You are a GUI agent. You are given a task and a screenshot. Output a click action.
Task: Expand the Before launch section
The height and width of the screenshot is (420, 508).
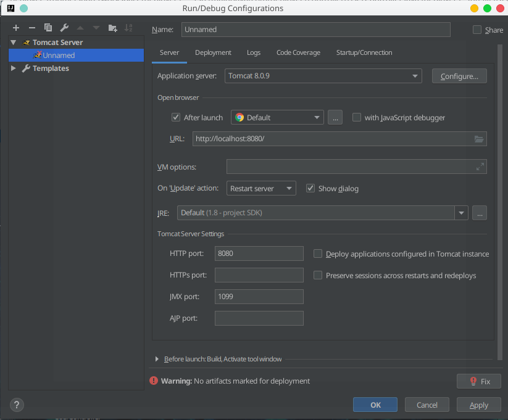coord(157,359)
